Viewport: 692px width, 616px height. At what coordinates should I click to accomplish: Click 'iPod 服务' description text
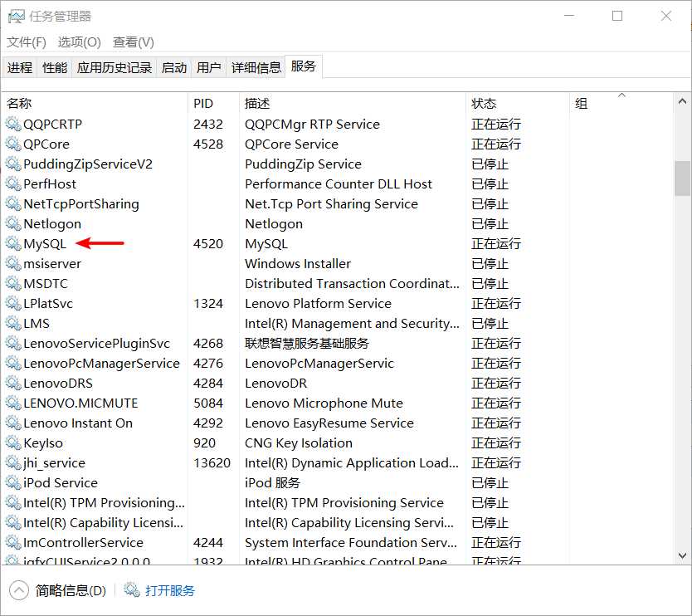tap(272, 482)
